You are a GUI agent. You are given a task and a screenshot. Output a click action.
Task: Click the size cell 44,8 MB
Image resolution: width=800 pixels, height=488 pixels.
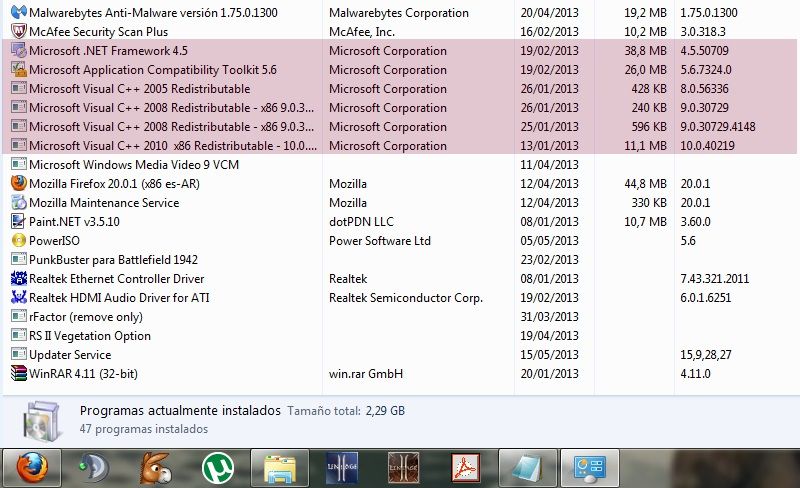click(x=645, y=183)
